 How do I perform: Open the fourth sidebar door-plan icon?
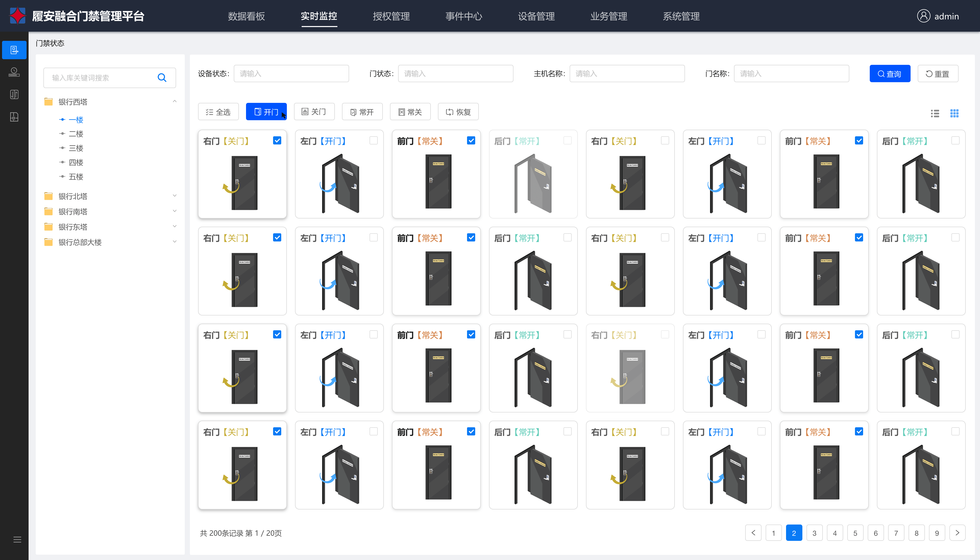click(14, 117)
